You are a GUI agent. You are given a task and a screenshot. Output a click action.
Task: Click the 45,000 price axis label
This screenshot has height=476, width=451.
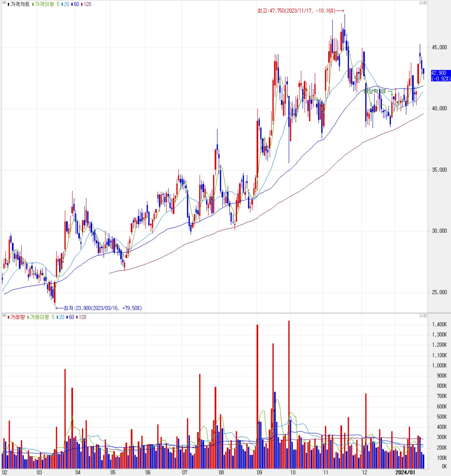(x=439, y=47)
